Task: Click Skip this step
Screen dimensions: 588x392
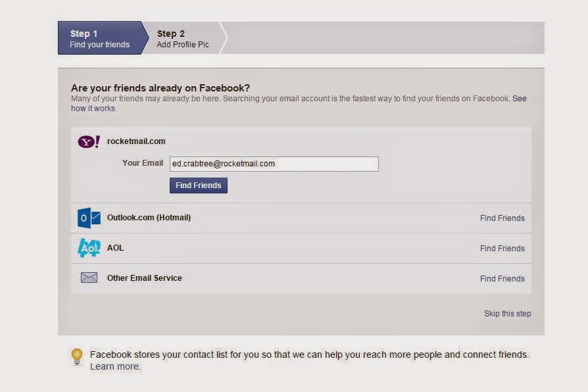Action: (507, 314)
